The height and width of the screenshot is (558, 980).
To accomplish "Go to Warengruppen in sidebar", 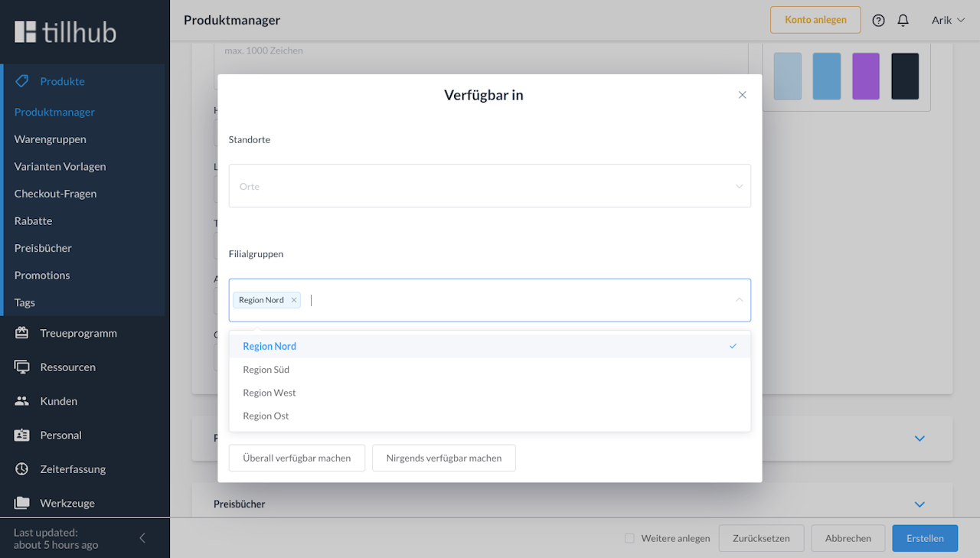I will click(x=50, y=139).
